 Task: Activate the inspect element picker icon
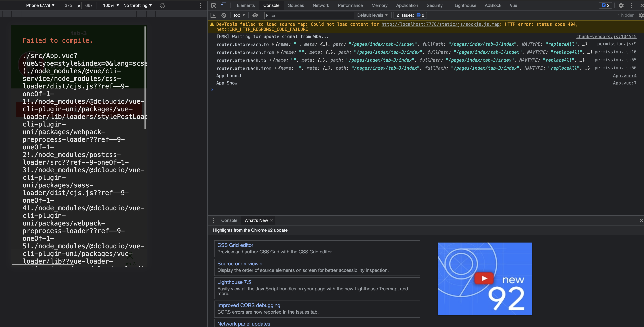213,5
